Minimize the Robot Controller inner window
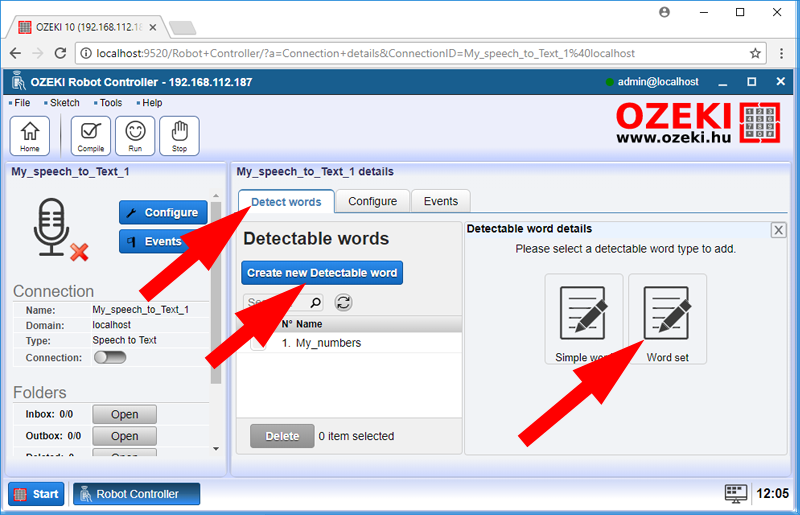Viewport: 800px width, 515px height. tap(722, 82)
